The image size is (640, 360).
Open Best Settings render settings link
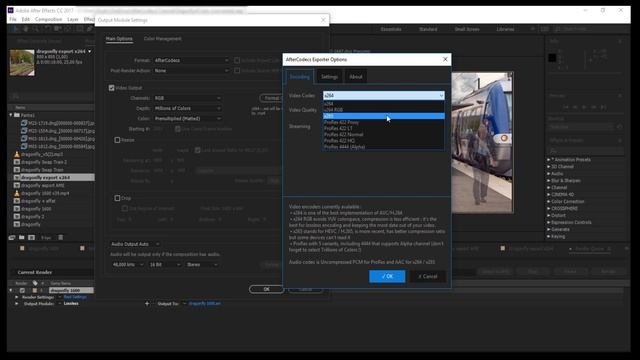coord(75,297)
